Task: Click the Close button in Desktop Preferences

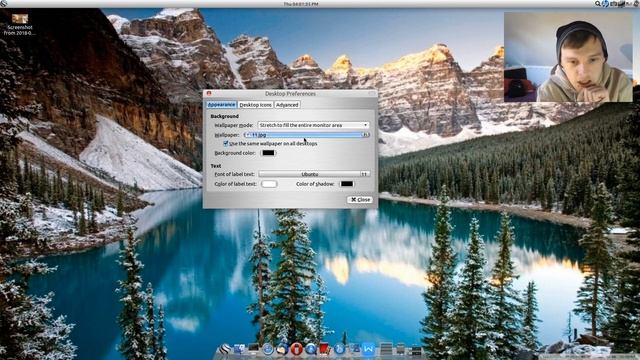Action: [x=360, y=200]
